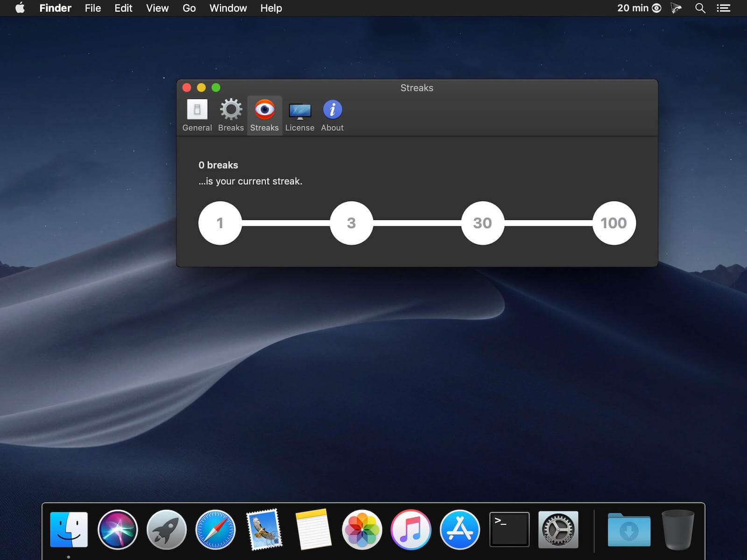Launch Siri from the Dock
The width and height of the screenshot is (747, 560).
tap(118, 530)
